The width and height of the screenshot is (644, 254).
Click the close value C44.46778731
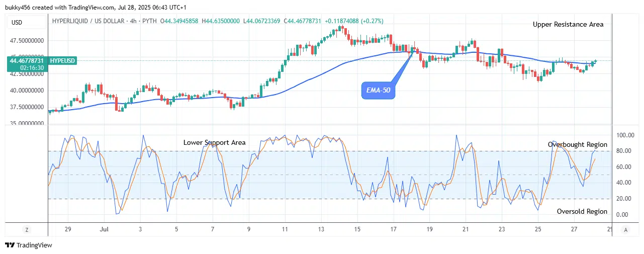tap(302, 21)
